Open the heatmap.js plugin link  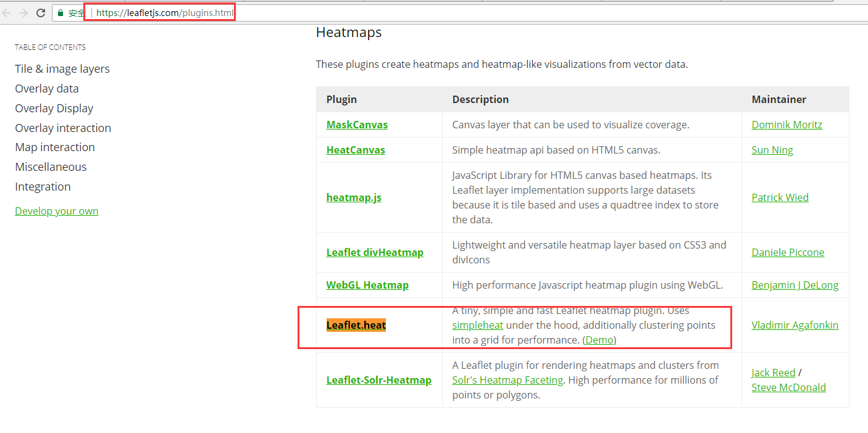tap(354, 197)
